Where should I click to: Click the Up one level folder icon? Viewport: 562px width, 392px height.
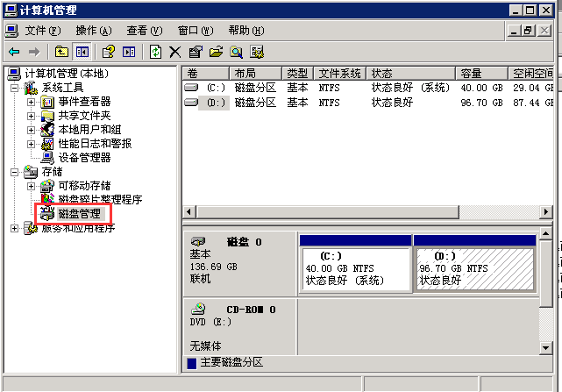tap(61, 52)
